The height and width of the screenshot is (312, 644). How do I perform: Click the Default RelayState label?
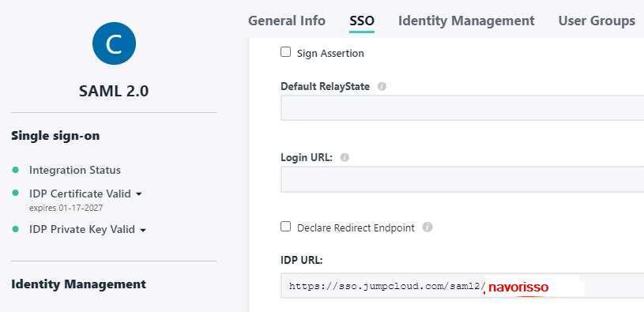click(326, 87)
